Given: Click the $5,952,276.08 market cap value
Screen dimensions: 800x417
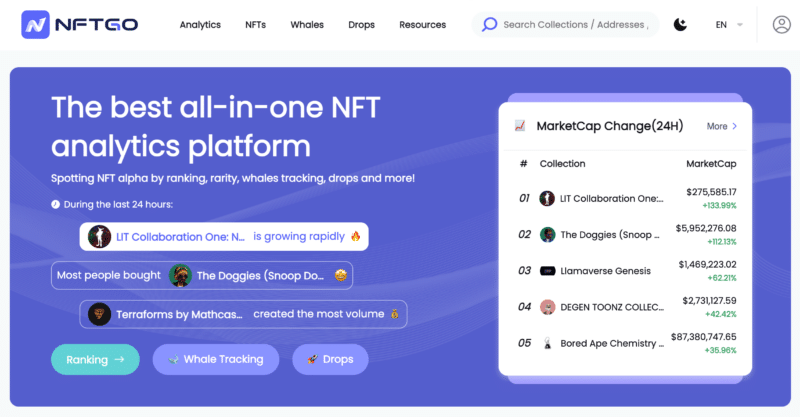Looking at the screenshot, I should (x=706, y=228).
